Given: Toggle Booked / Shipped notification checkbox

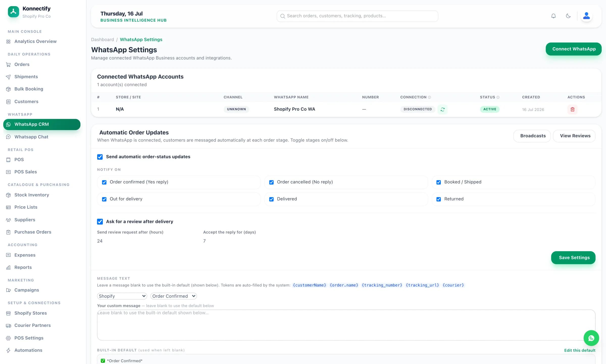Looking at the screenshot, I should tap(439, 182).
